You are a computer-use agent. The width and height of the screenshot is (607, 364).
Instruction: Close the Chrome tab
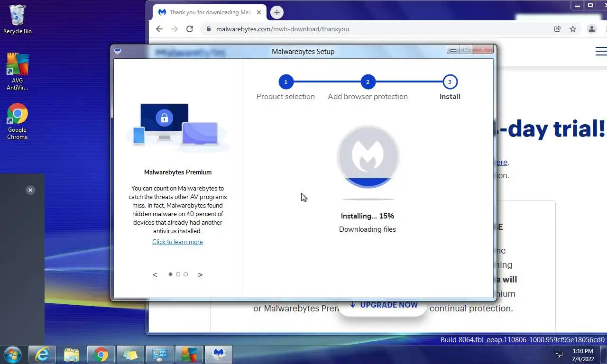(259, 12)
